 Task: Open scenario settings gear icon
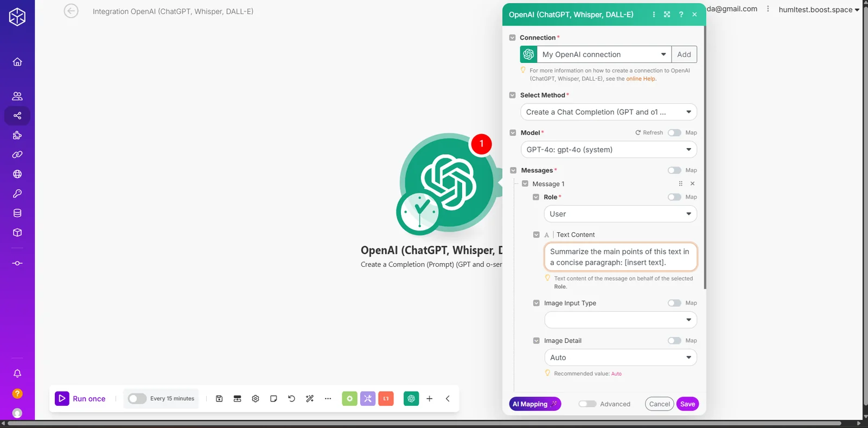pos(256,399)
